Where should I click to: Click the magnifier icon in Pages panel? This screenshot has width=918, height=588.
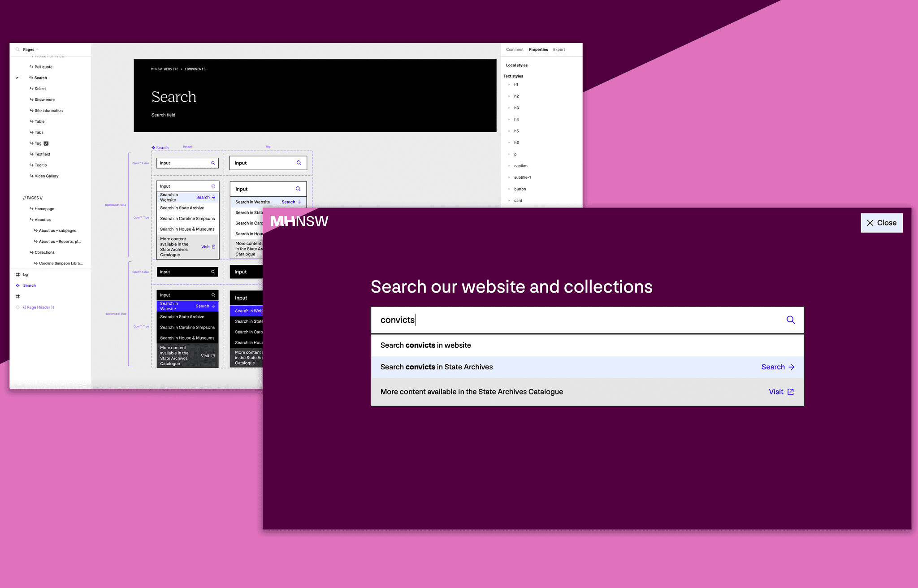tap(17, 50)
